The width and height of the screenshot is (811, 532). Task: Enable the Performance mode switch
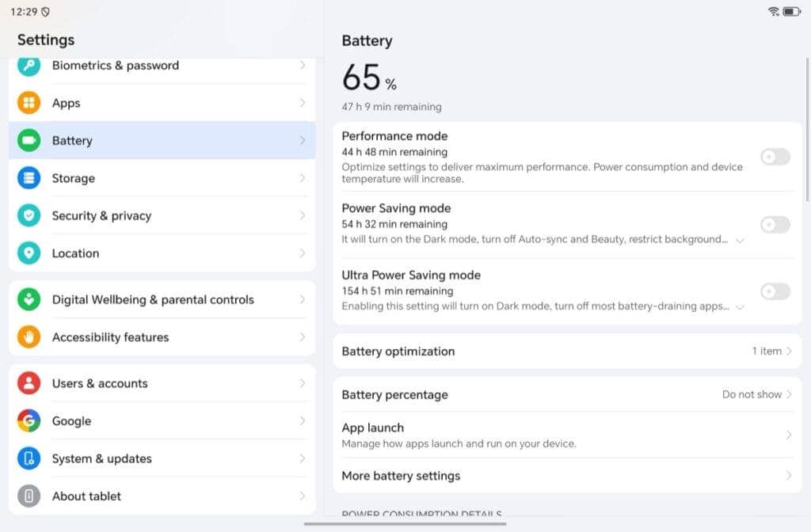pyautogui.click(x=775, y=157)
